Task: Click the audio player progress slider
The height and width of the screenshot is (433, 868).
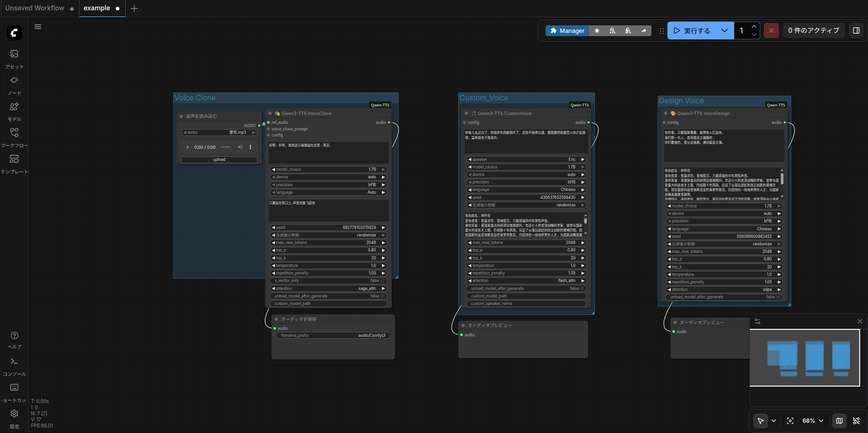Action: (x=225, y=147)
